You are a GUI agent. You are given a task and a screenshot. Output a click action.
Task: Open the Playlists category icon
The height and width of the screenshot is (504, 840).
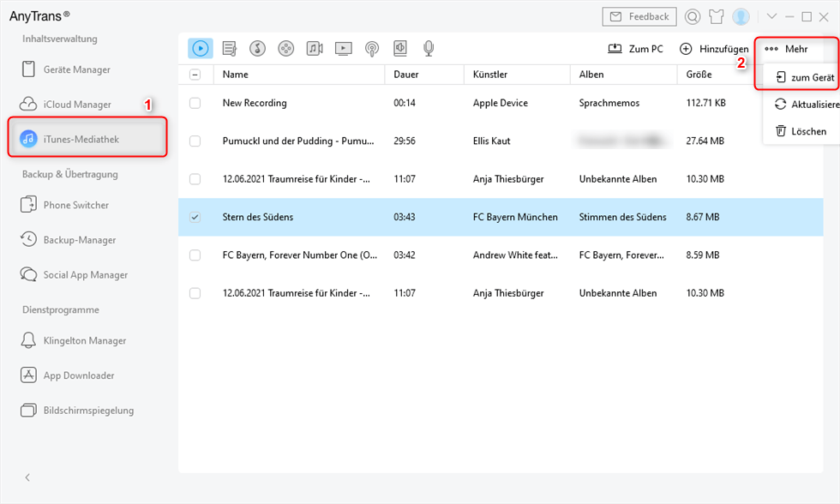click(230, 49)
